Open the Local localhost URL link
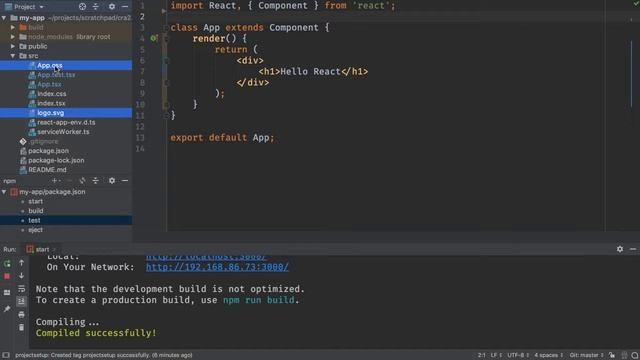640x360 pixels. 206,257
